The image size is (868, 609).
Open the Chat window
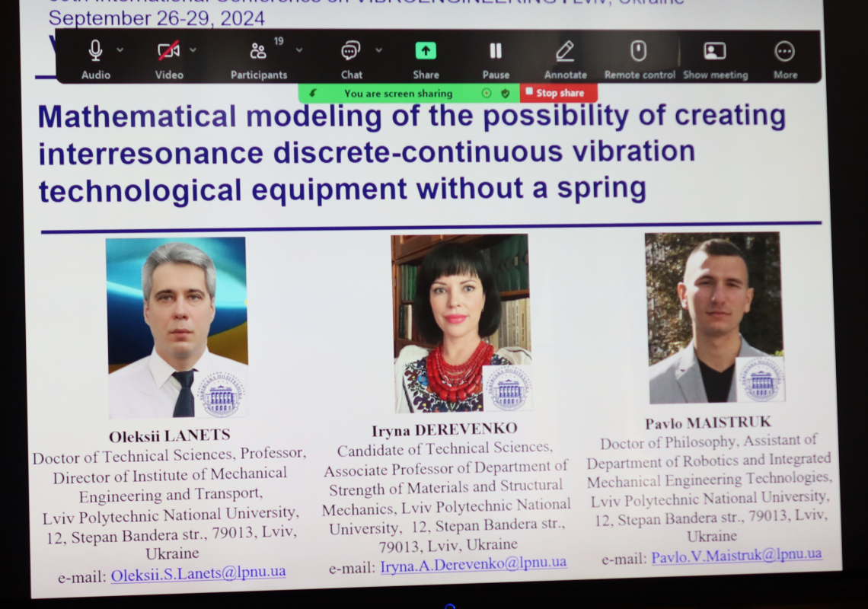[x=351, y=51]
